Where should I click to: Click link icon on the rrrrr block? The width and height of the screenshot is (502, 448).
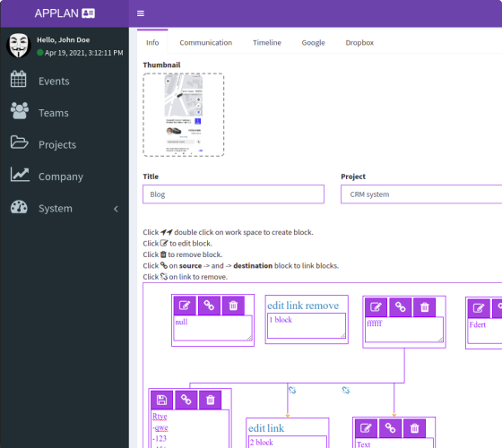[x=401, y=307]
